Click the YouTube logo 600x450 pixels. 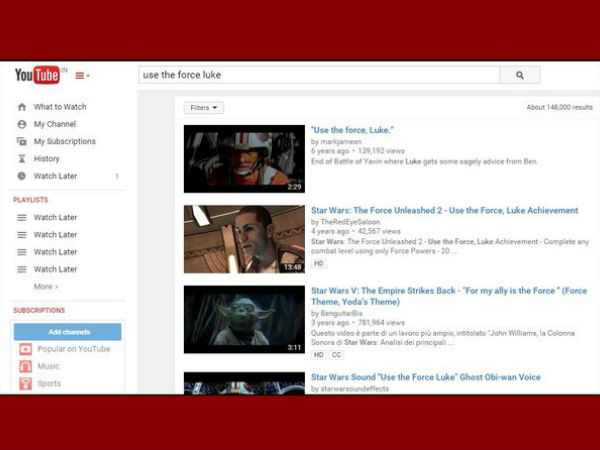click(x=37, y=75)
